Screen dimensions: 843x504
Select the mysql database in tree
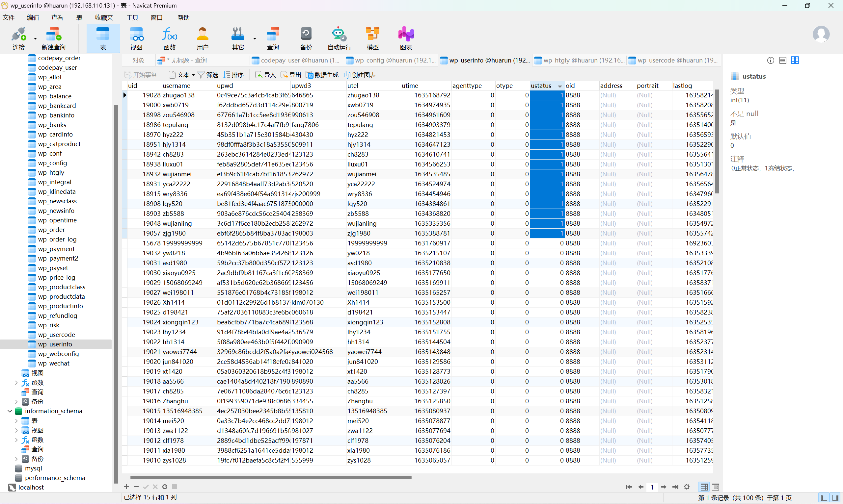coord(33,468)
